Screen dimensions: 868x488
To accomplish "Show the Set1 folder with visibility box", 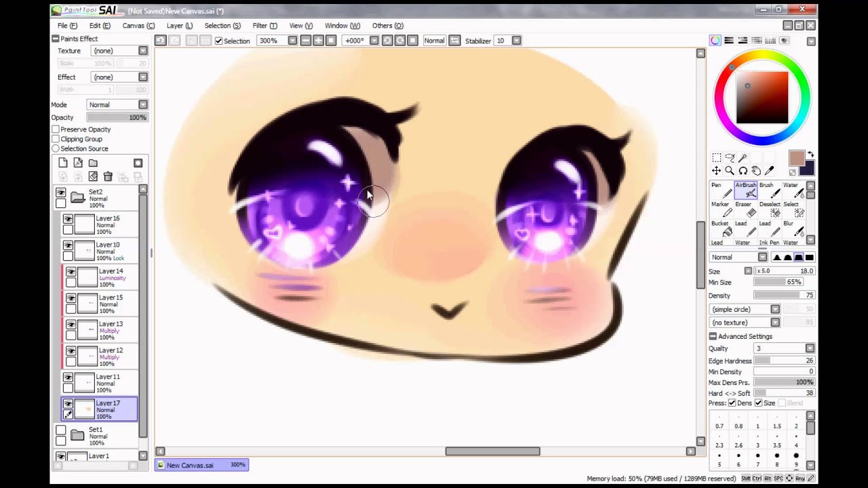I will coord(61,430).
